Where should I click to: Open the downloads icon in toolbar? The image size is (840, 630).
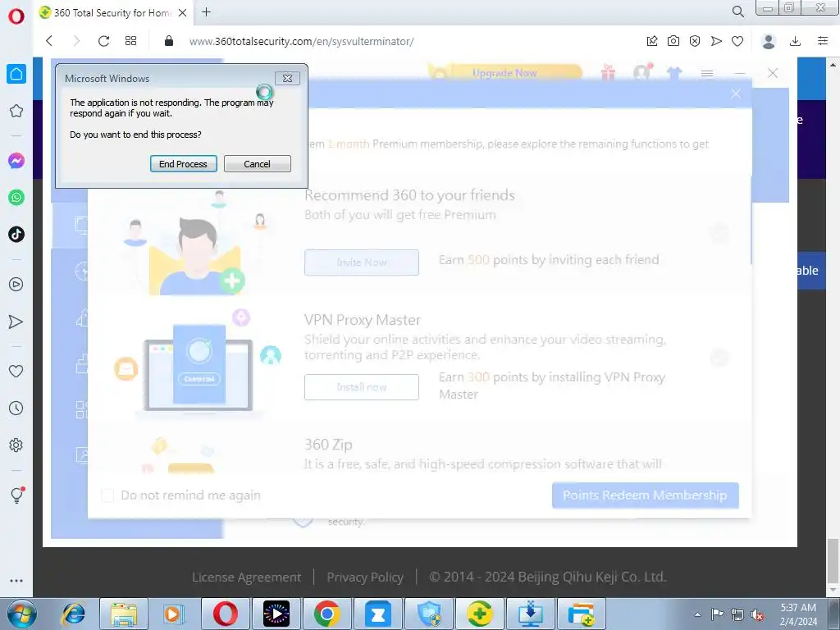point(796,41)
